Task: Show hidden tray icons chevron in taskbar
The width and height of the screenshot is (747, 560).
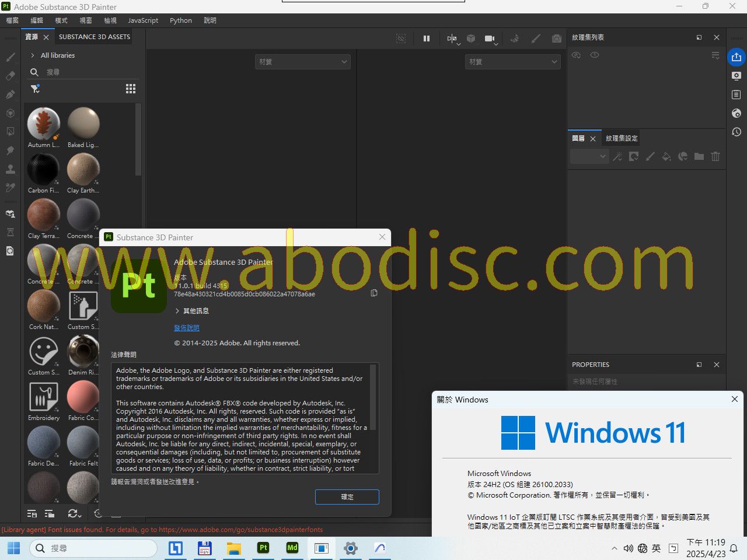Action: point(614,548)
